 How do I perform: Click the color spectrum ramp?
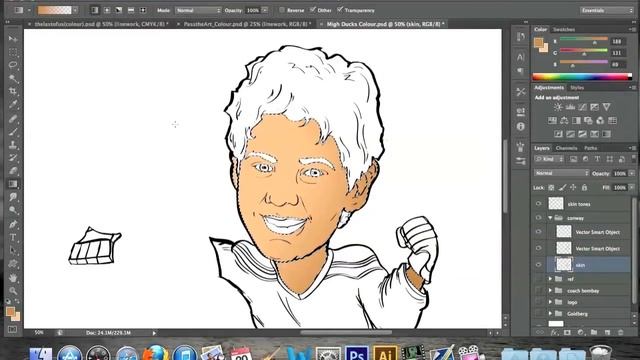pyautogui.click(x=582, y=76)
